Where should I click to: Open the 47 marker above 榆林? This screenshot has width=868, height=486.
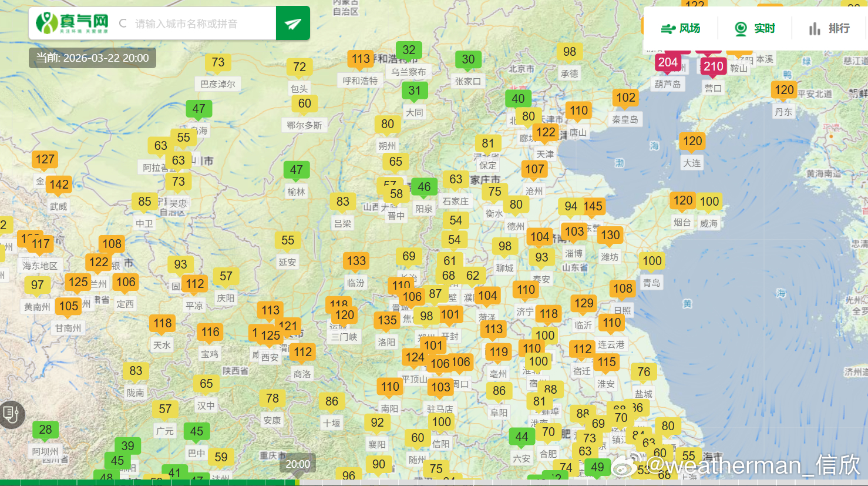point(297,170)
